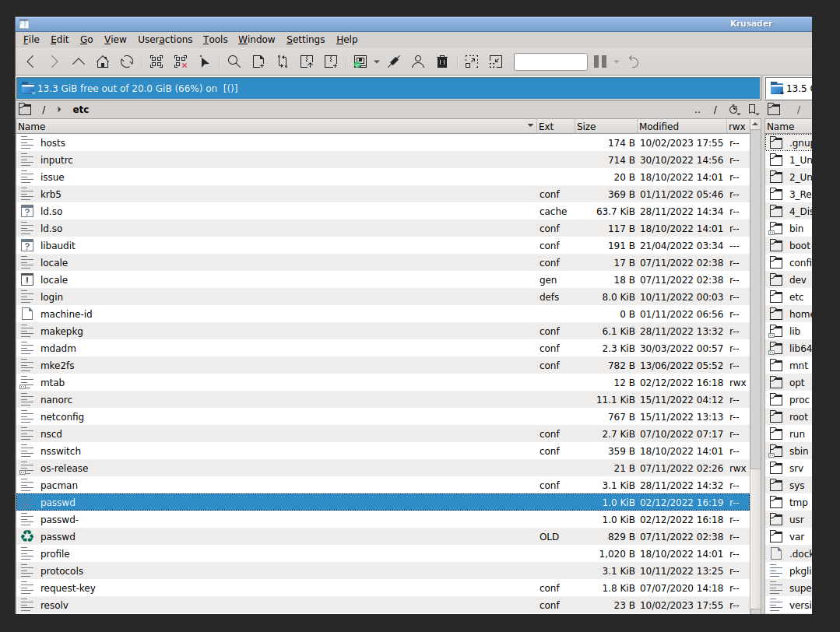Click the user silhouette toolbar icon
This screenshot has height=632, width=840.
(x=418, y=61)
